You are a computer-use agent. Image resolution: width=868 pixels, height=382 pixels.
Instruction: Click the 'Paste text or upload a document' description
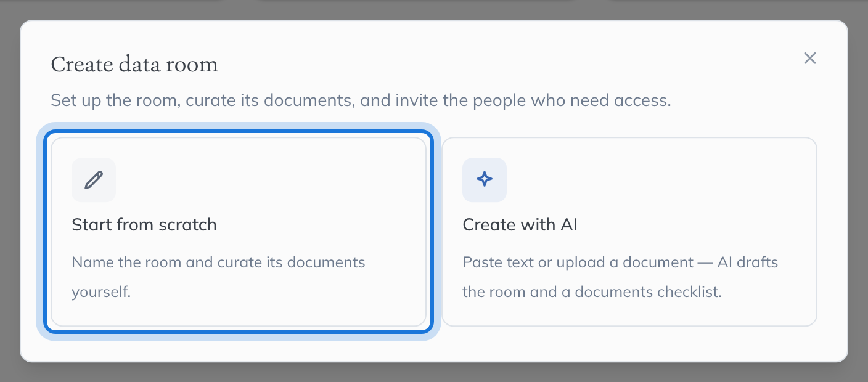[x=620, y=277]
